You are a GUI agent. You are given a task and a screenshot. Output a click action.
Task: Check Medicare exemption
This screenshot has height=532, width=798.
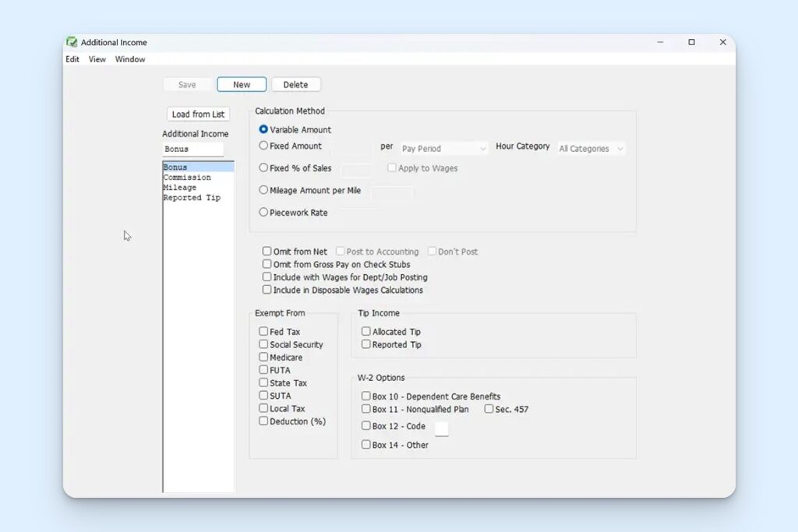263,357
